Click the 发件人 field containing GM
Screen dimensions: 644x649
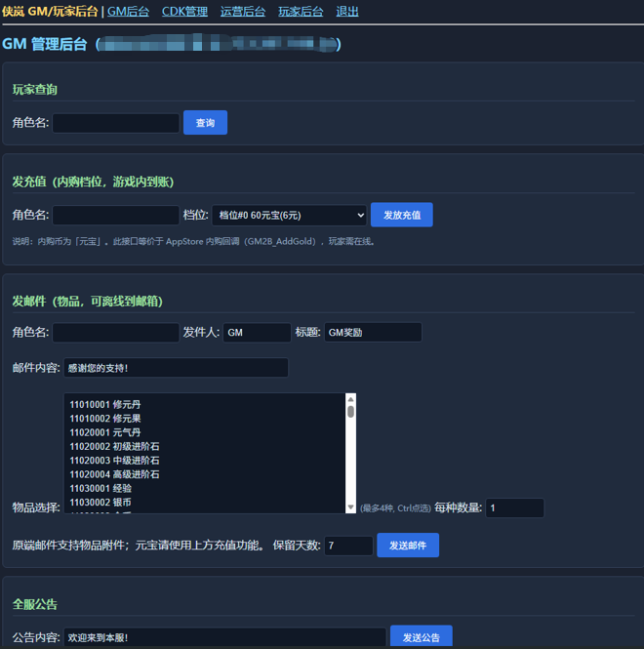click(x=257, y=333)
